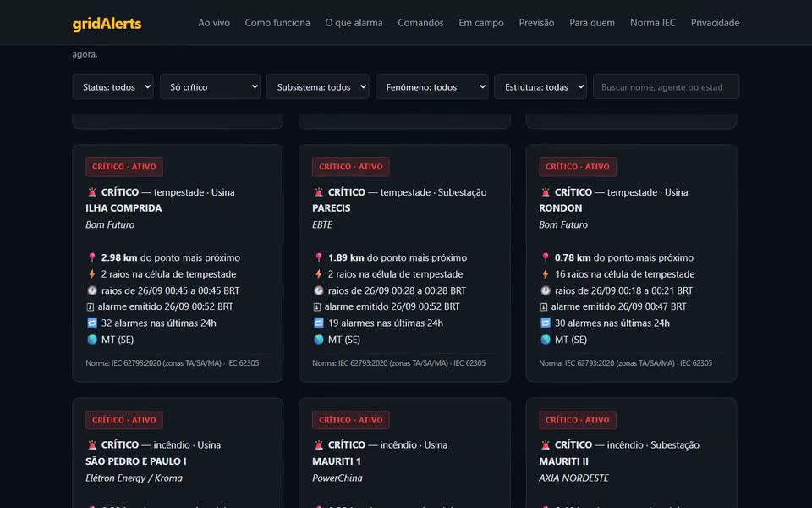Click the siren icon on PARECIS card
This screenshot has height=508, width=812.
click(x=319, y=192)
